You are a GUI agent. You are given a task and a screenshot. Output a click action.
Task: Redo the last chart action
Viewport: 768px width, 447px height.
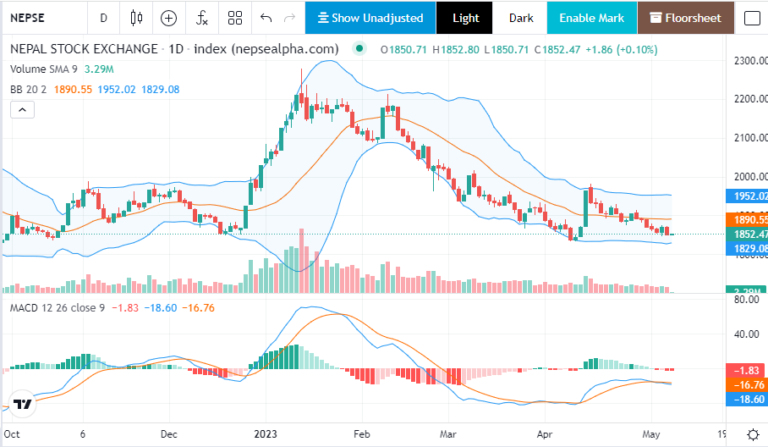pyautogui.click(x=290, y=18)
